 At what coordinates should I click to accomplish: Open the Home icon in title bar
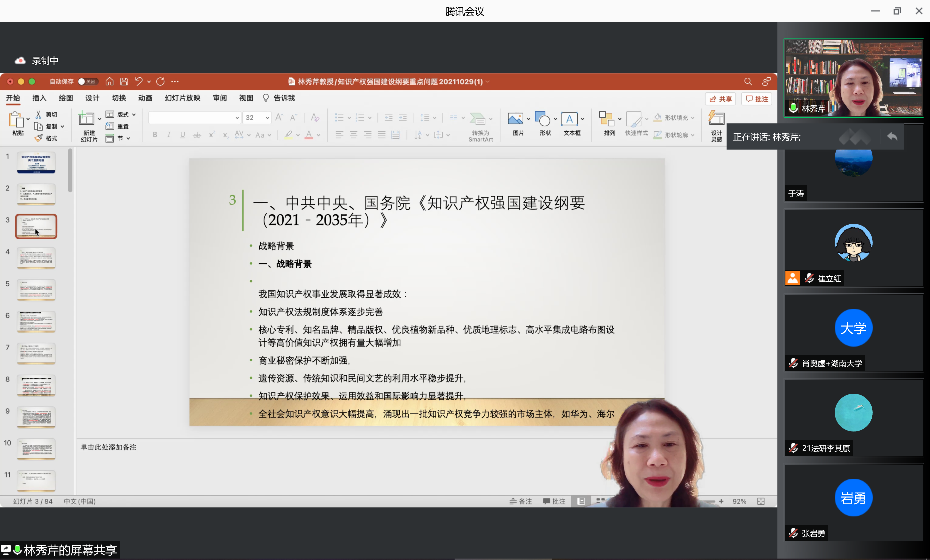109,82
